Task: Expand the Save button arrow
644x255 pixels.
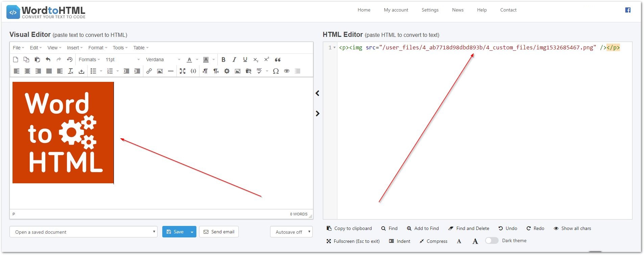Action: click(x=192, y=232)
